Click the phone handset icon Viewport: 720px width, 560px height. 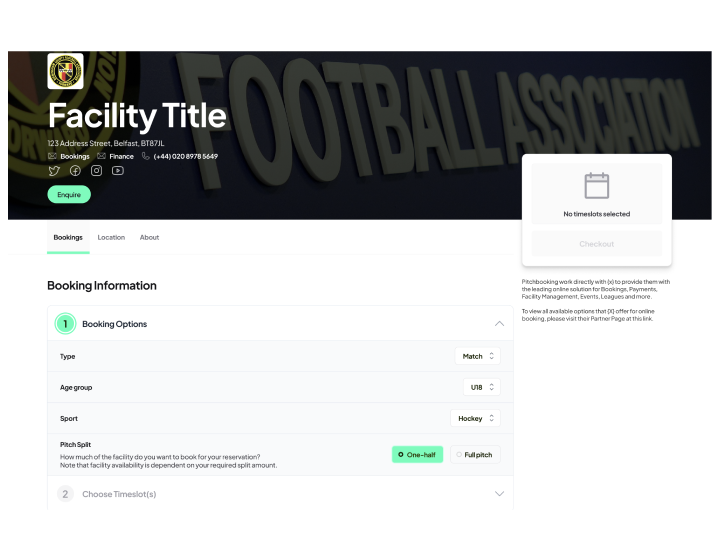point(146,156)
